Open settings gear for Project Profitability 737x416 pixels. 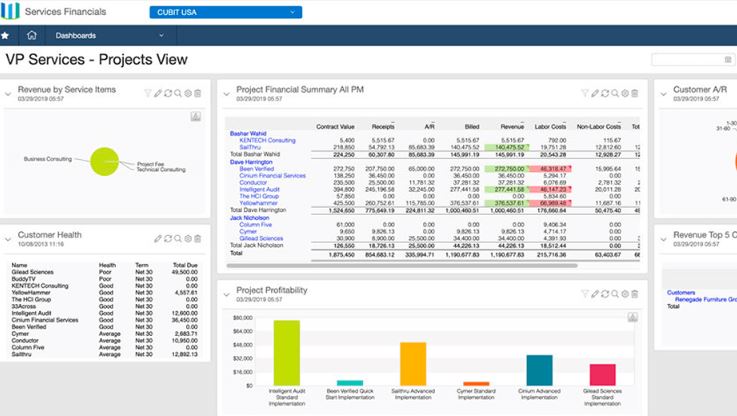625,294
